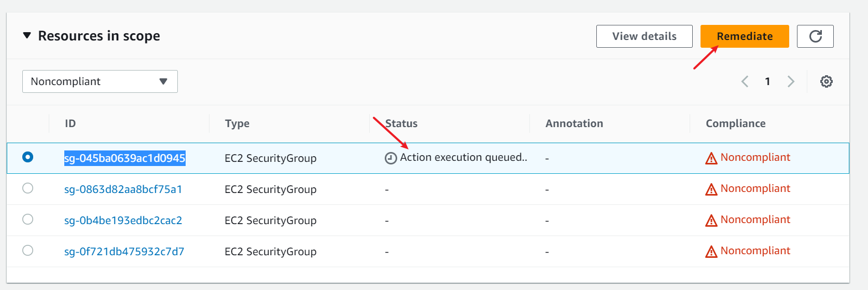Open the Noncompliant filter dropdown
Image resolution: width=868 pixels, height=290 pixels.
click(x=100, y=81)
